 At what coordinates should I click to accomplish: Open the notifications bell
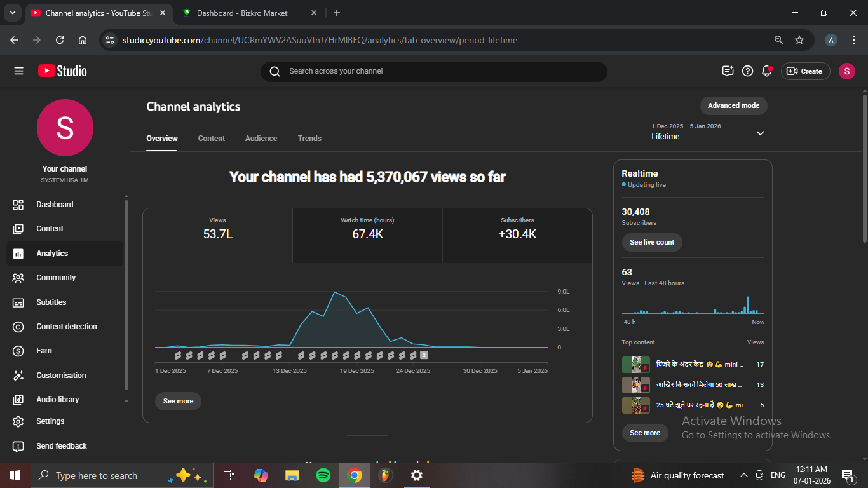tap(767, 71)
